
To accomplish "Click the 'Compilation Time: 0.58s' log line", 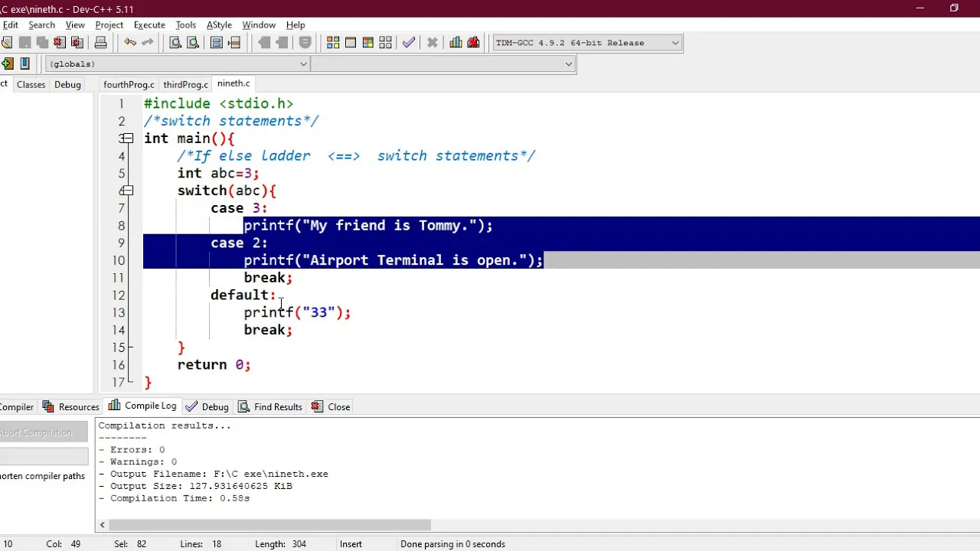I will [x=174, y=498].
